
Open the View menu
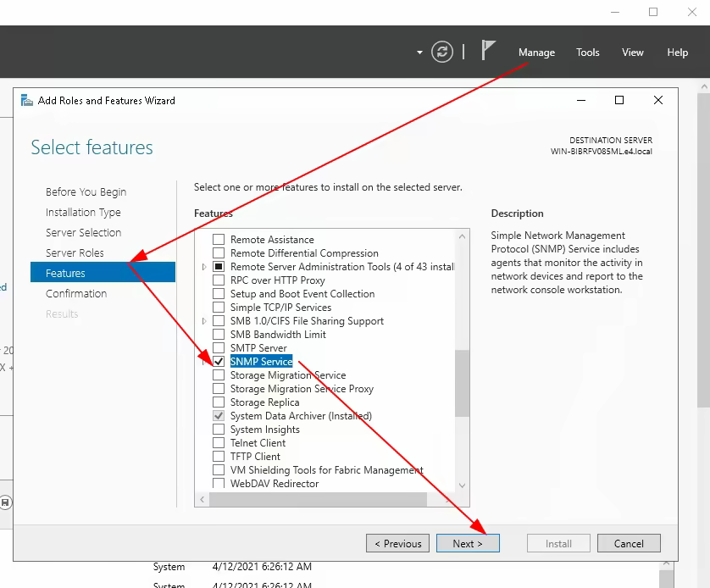(x=632, y=53)
